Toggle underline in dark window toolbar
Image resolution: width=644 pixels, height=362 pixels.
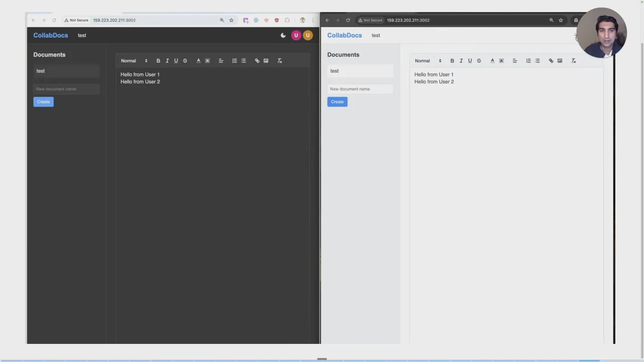point(176,61)
